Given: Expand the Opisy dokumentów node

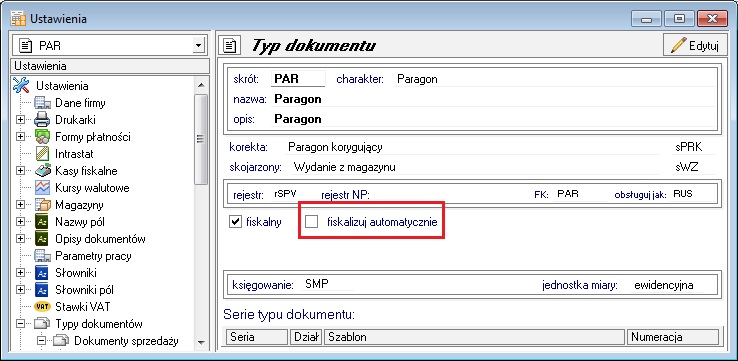Looking at the screenshot, I should [20, 239].
